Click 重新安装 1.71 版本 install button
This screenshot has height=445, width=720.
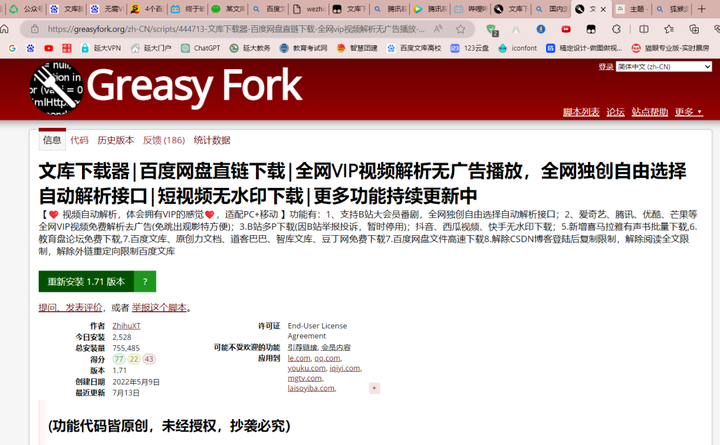(86, 282)
